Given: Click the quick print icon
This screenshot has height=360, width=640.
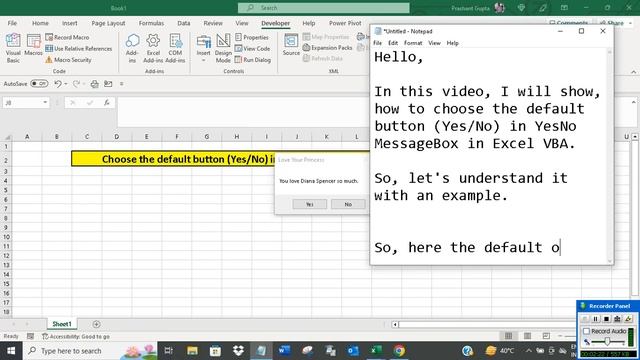Looking at the screenshot, I should pyautogui.click(x=95, y=84).
